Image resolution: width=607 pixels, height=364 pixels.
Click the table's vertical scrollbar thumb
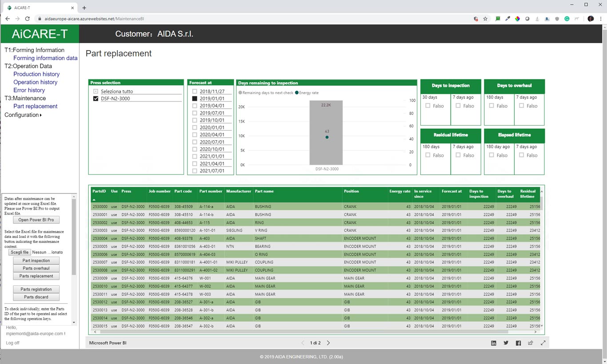(541, 203)
